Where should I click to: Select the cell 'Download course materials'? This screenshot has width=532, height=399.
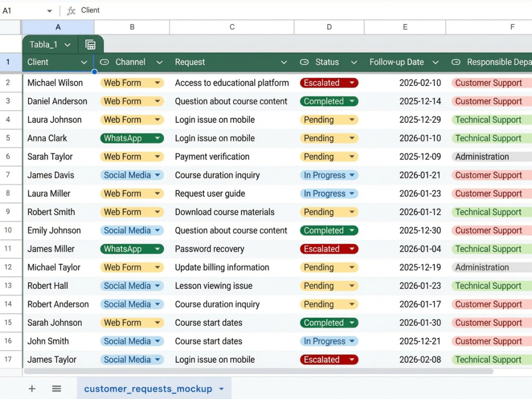(x=232, y=212)
